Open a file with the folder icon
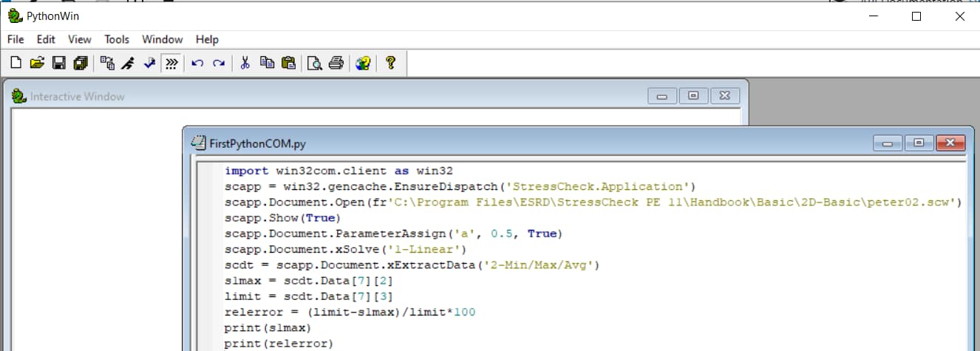The width and height of the screenshot is (980, 351). pyautogui.click(x=37, y=64)
